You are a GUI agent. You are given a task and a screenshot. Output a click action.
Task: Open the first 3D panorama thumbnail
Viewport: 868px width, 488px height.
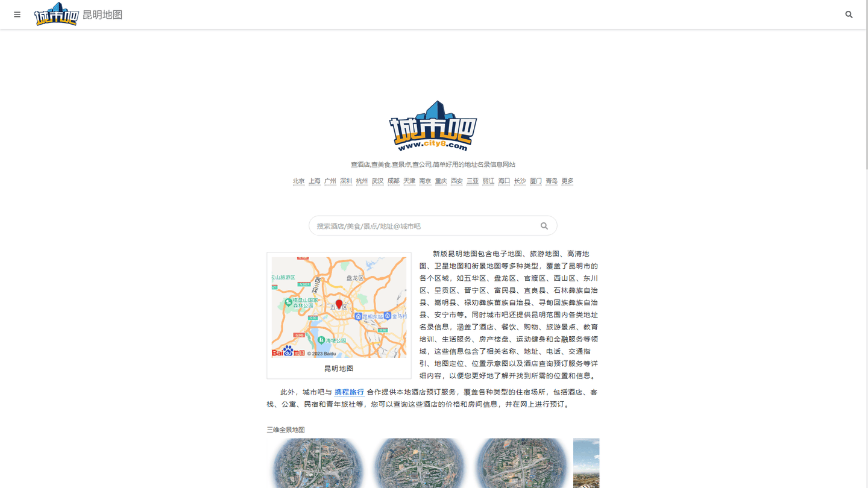point(318,463)
